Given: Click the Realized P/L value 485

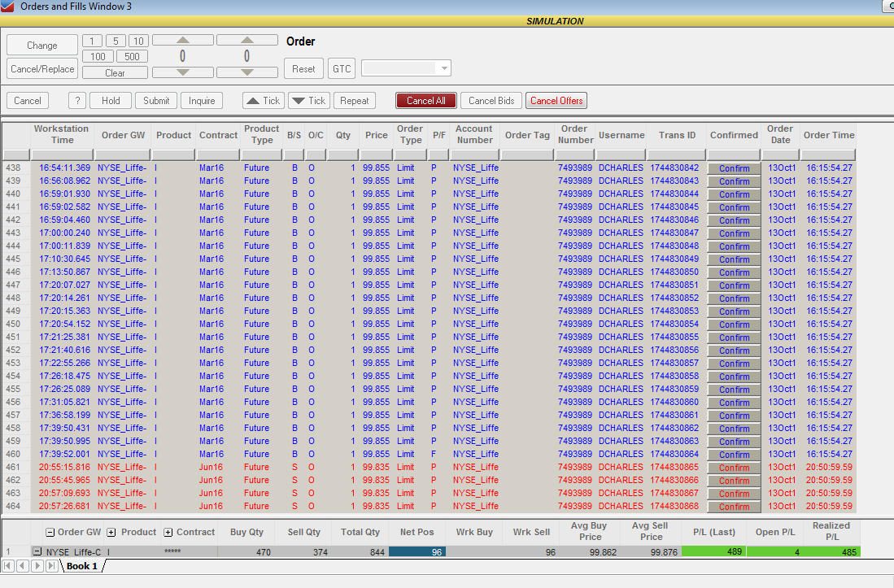Looking at the screenshot, I should (831, 551).
